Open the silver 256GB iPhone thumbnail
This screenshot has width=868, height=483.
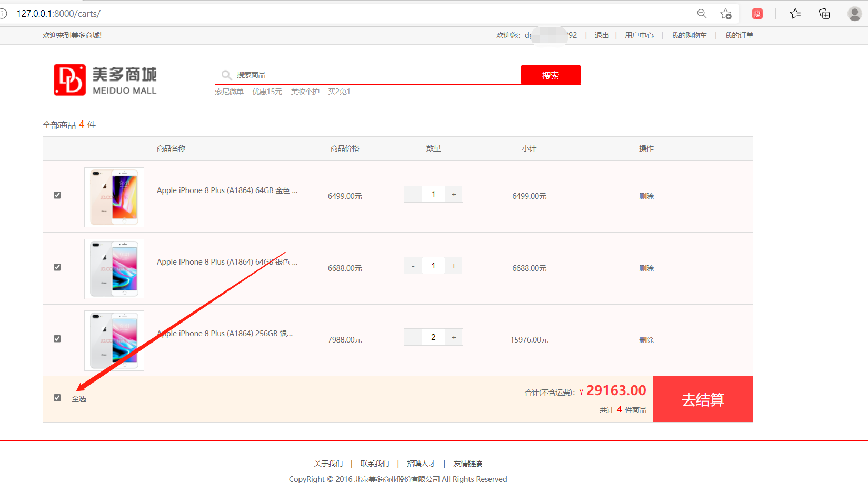pos(114,340)
